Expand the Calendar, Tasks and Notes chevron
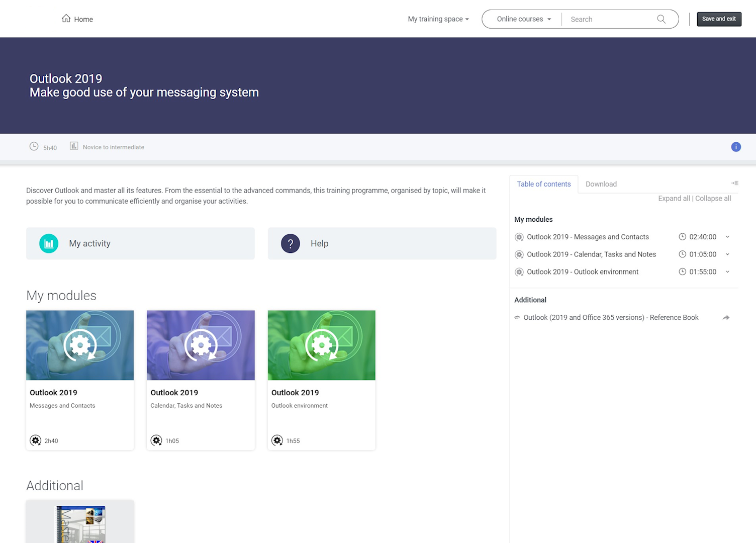This screenshot has width=756, height=543. [727, 254]
